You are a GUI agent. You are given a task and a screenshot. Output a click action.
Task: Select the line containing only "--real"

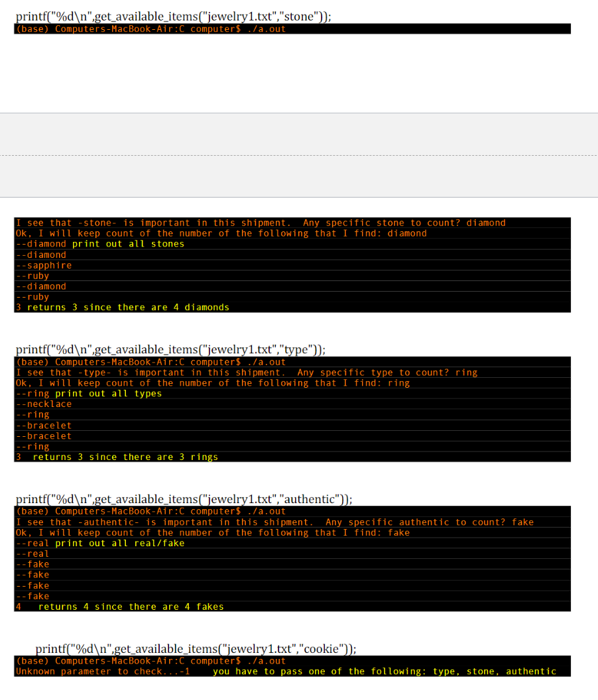(32, 554)
